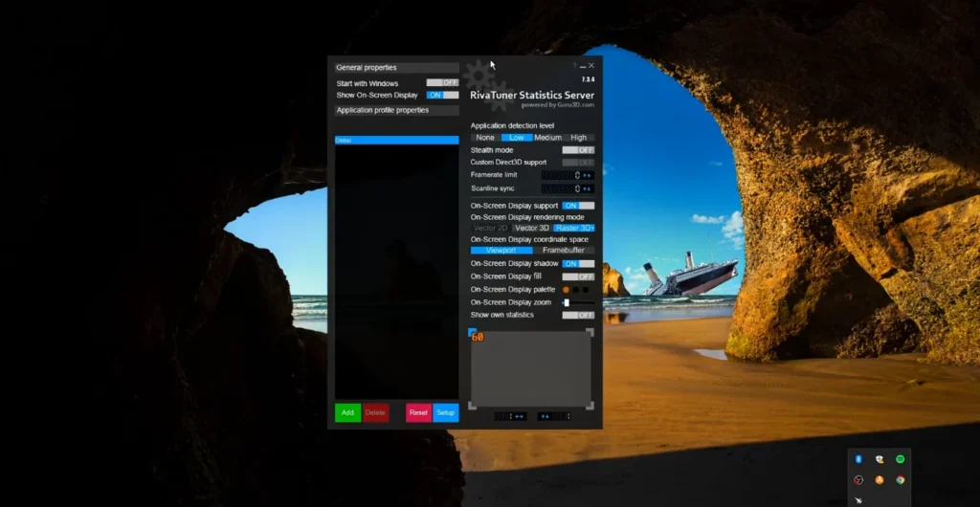Click the horizontal position arrows below the preview
Viewport: 980px width, 507px height.
(519, 416)
